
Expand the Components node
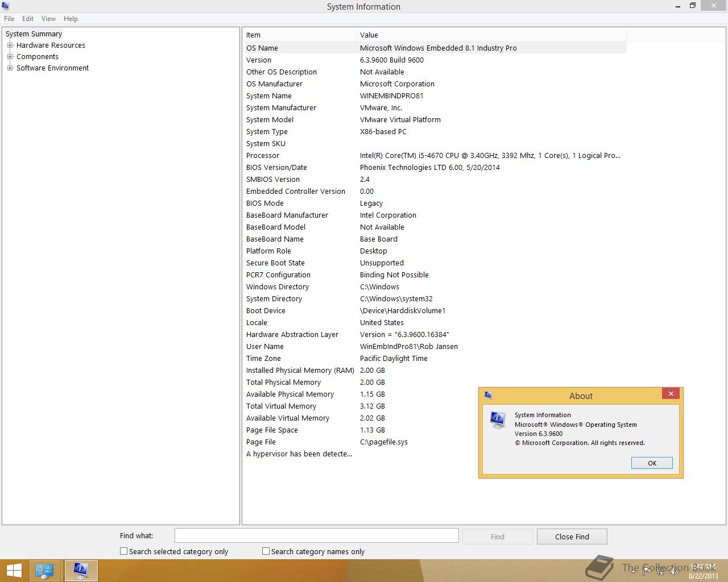coord(10,57)
